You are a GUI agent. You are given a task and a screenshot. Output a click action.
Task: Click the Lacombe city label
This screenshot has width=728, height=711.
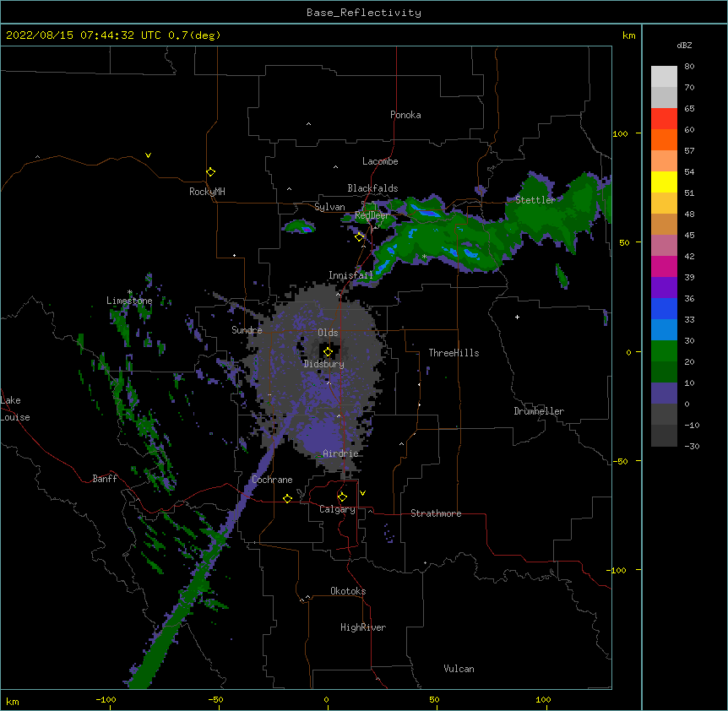tap(380, 161)
